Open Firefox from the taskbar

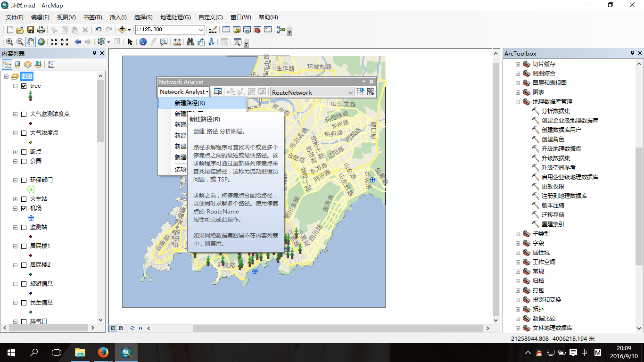(103, 352)
